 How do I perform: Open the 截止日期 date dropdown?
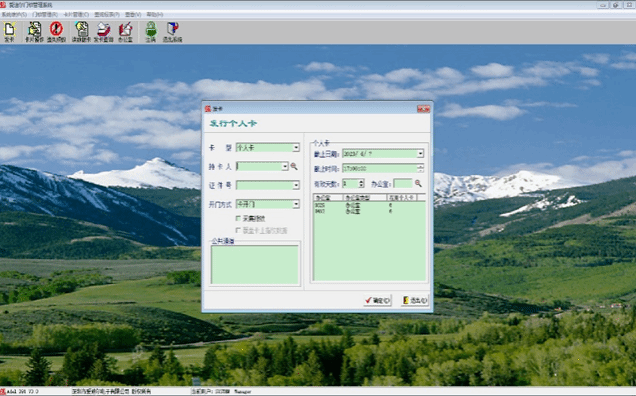(420, 154)
